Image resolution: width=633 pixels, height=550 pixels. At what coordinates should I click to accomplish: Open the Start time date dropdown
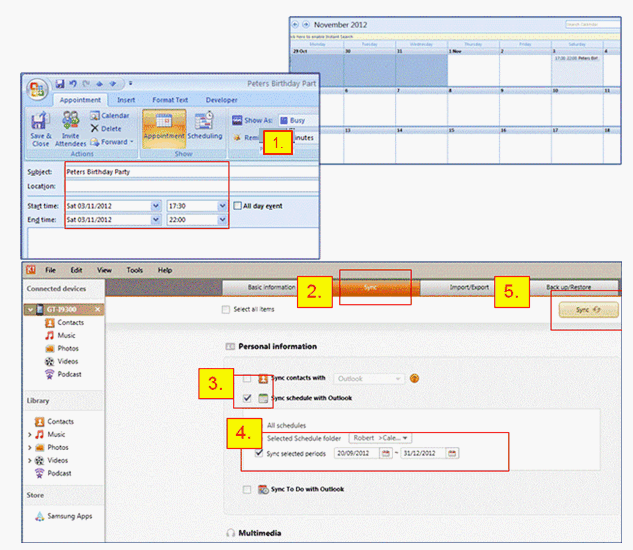pos(156,206)
